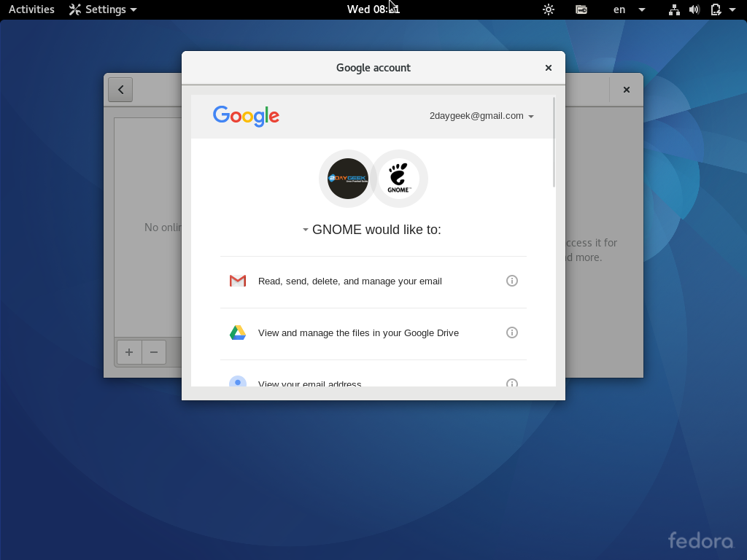The image size is (747, 560).
Task: Open the Settings app menu
Action: click(x=103, y=9)
